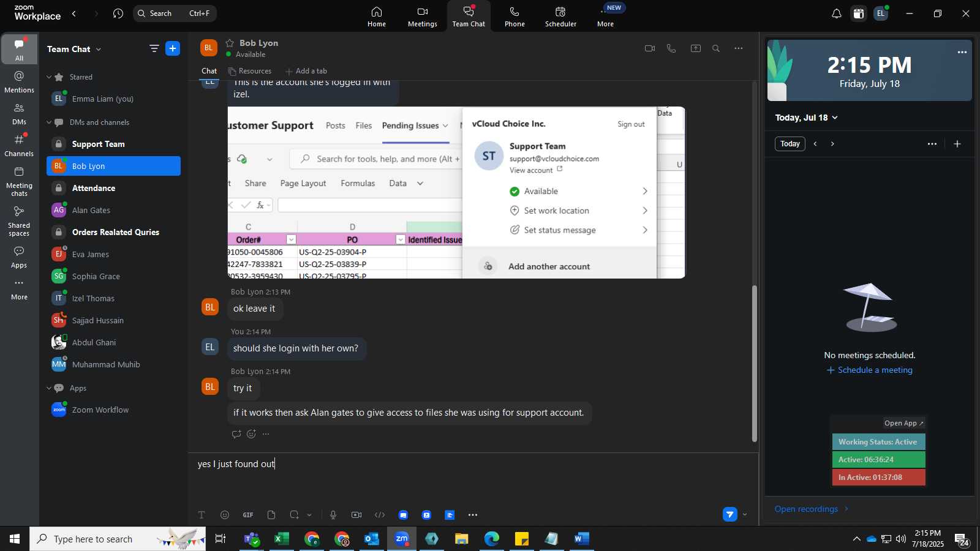Record an audio message
The image size is (980, 551).
tap(333, 515)
